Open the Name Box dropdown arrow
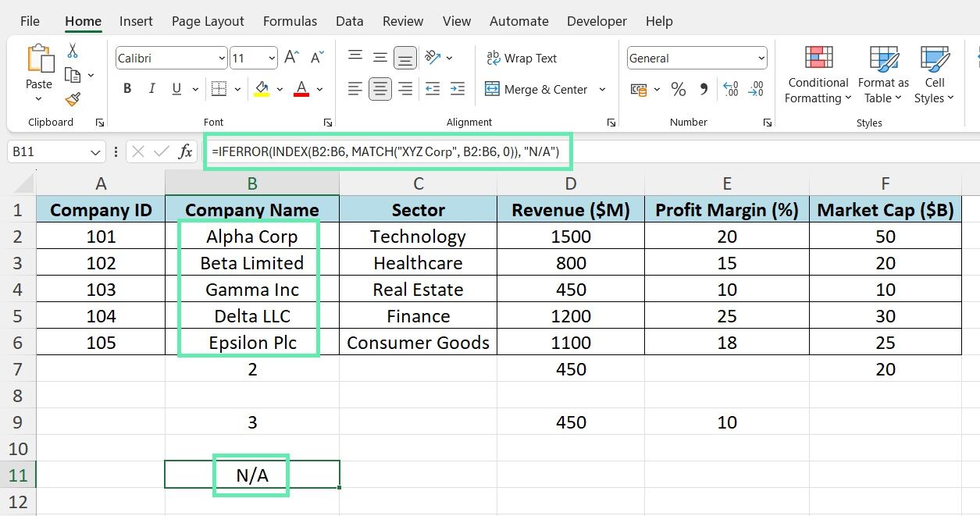 click(96, 152)
